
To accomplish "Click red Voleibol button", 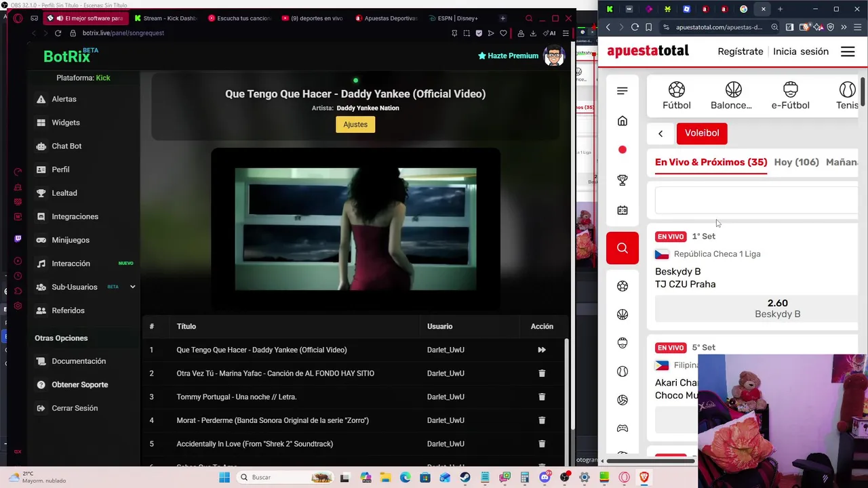I will 702,134.
